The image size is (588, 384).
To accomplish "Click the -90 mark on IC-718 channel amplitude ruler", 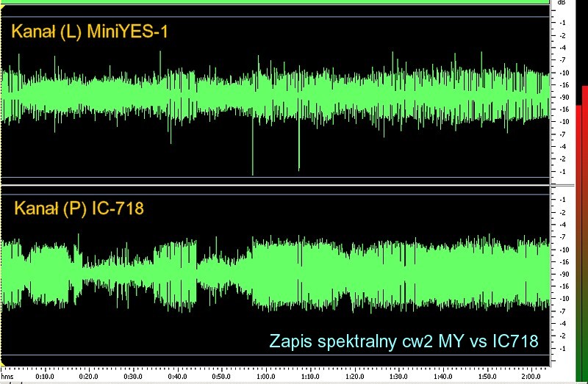I will (x=562, y=274).
